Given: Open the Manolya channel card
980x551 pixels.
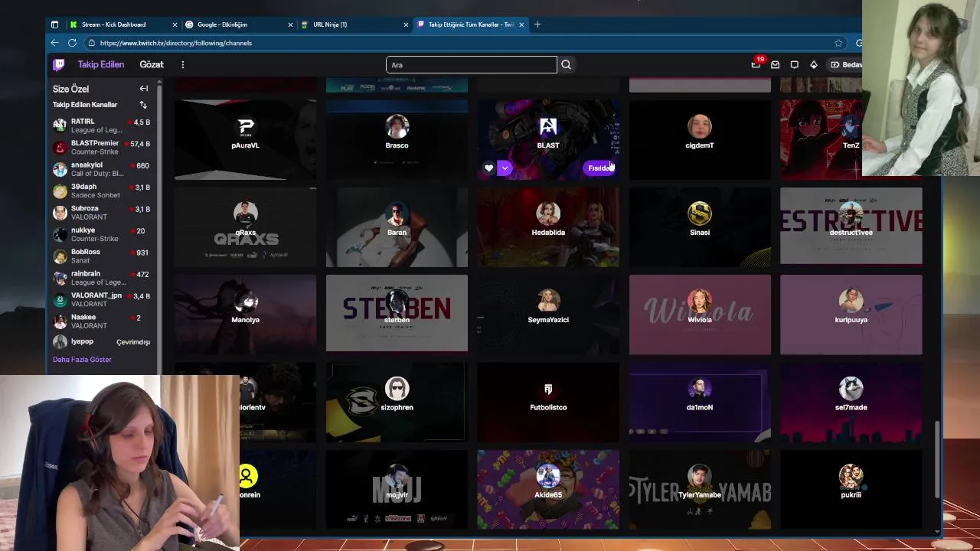Looking at the screenshot, I should (x=245, y=315).
